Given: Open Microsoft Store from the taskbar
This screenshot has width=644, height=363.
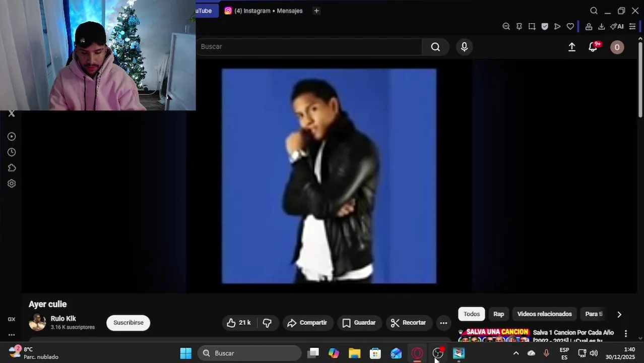Looking at the screenshot, I should tap(375, 353).
